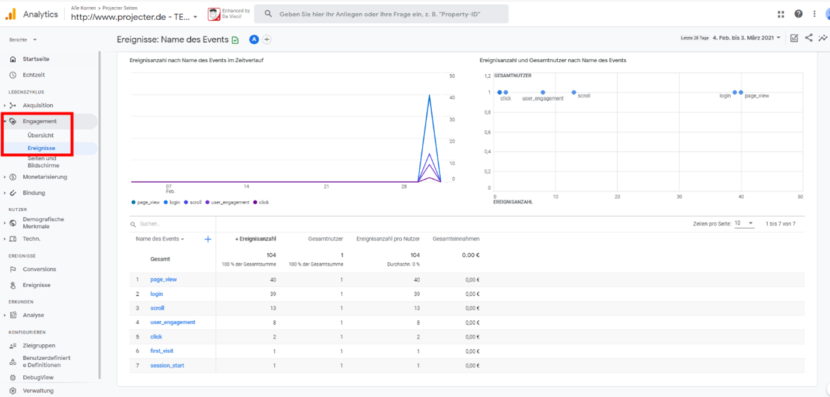Click the login point in scatter chart

pyautogui.click(x=735, y=92)
